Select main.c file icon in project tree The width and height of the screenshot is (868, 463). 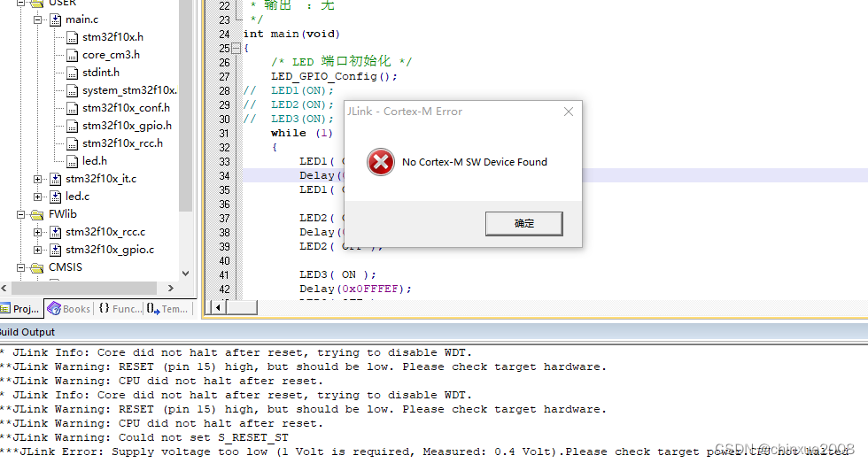pyautogui.click(x=55, y=19)
